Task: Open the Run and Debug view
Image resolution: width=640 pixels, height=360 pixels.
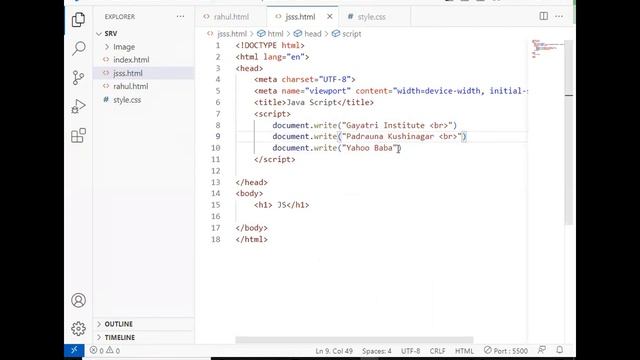Action: click(x=78, y=106)
